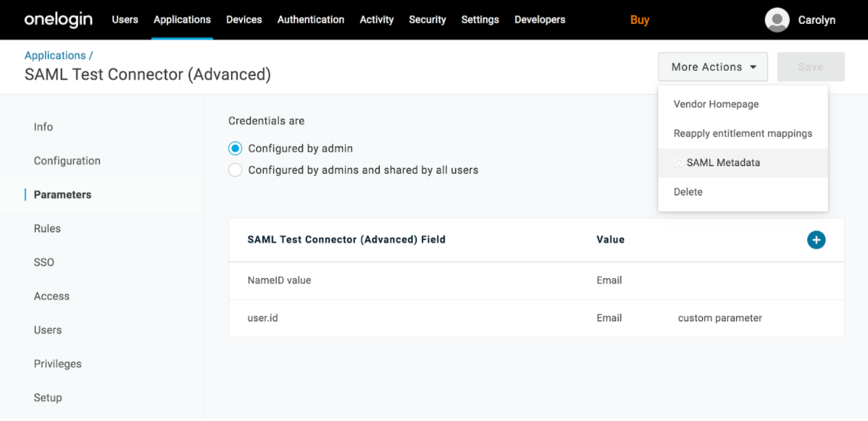Viewport: 868px width, 421px height.
Task: Click the orange Buy link
Action: [640, 20]
